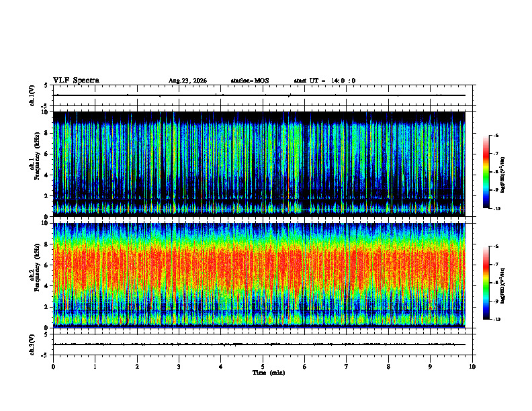Click the ch.1 color bar "-10" tick
The width and height of the screenshot is (532, 411).
pyautogui.click(x=496, y=209)
